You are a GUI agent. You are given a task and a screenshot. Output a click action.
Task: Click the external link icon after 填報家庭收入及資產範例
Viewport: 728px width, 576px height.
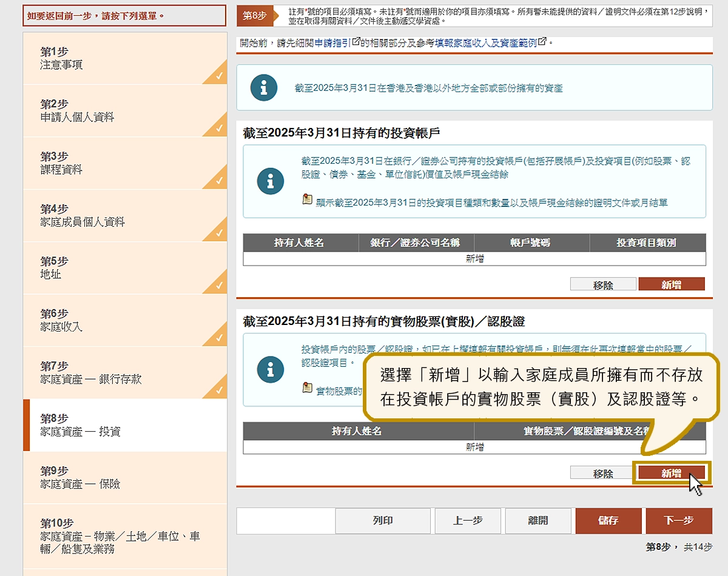pyautogui.click(x=542, y=42)
